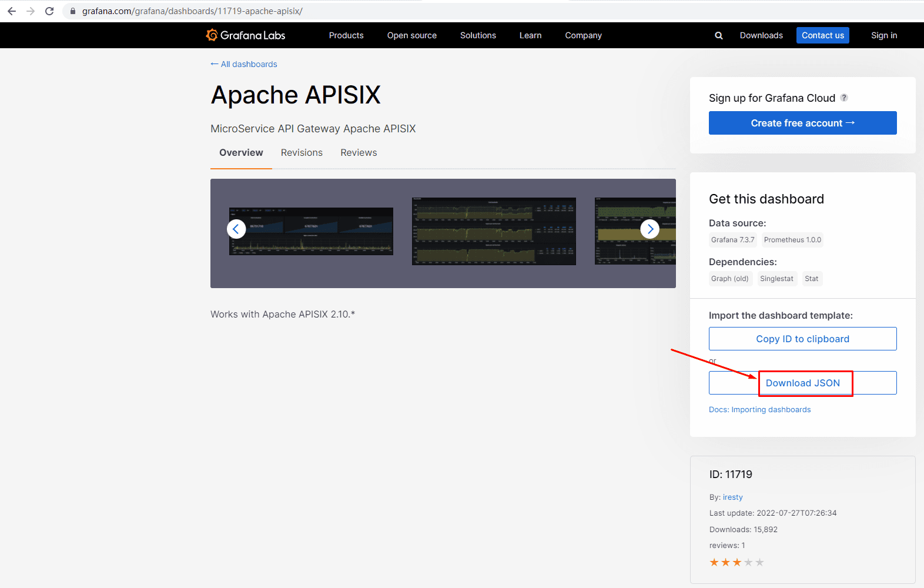The image size is (924, 588).
Task: Click the dashboard star rating
Action: tap(736, 562)
